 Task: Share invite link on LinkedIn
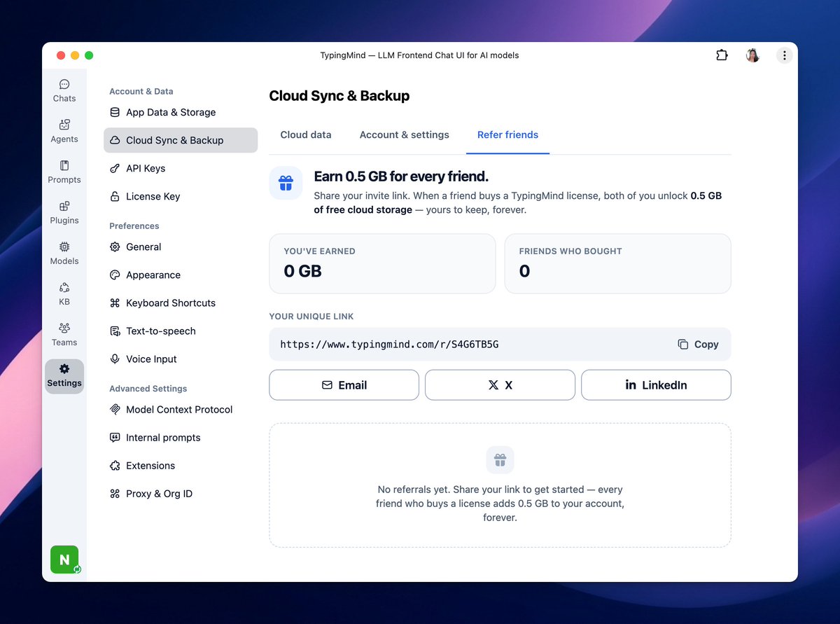tap(656, 384)
